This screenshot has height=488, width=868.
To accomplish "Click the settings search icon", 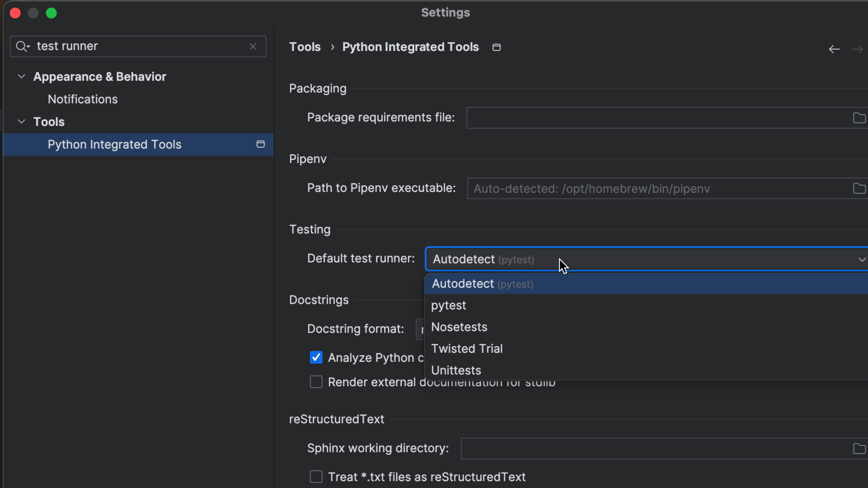I will pyautogui.click(x=22, y=46).
